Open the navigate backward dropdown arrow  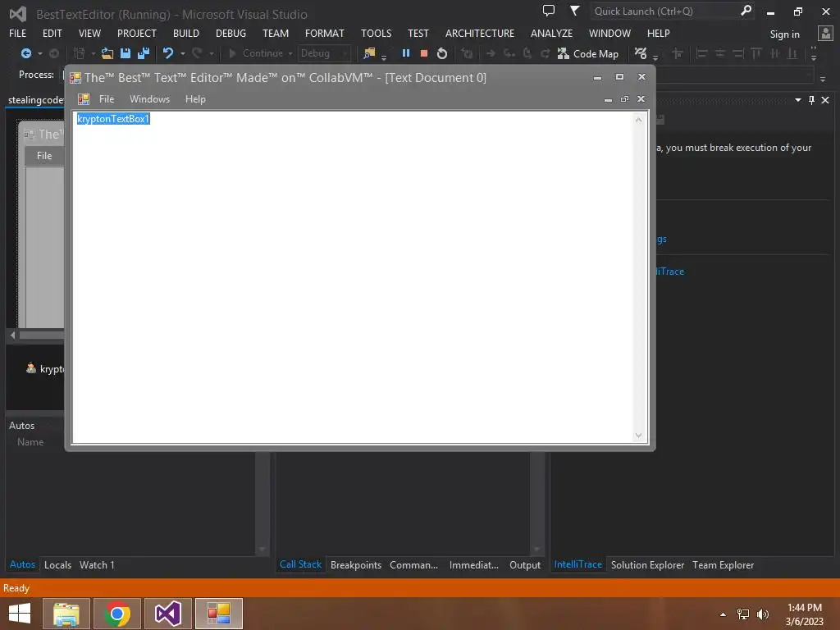coord(39,53)
